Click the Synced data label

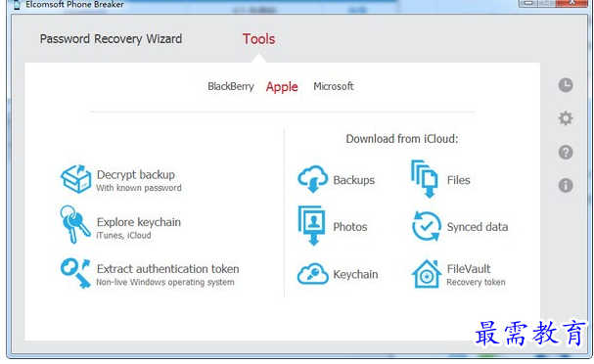[478, 227]
